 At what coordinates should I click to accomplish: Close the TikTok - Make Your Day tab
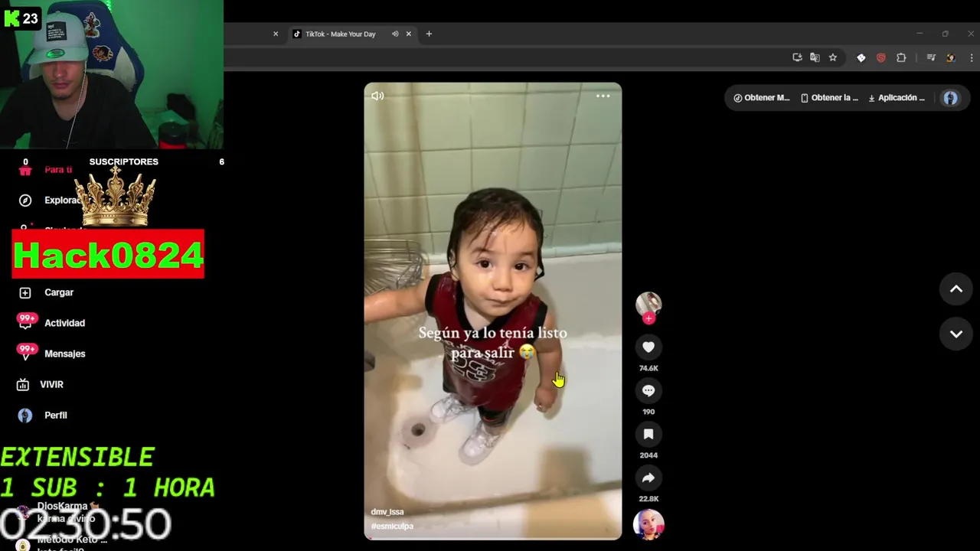point(409,34)
